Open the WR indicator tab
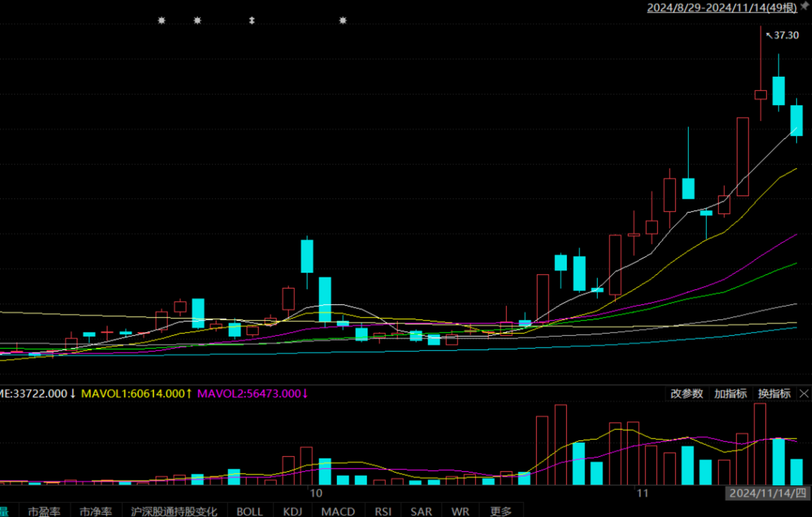This screenshot has height=517, width=812. 460,511
